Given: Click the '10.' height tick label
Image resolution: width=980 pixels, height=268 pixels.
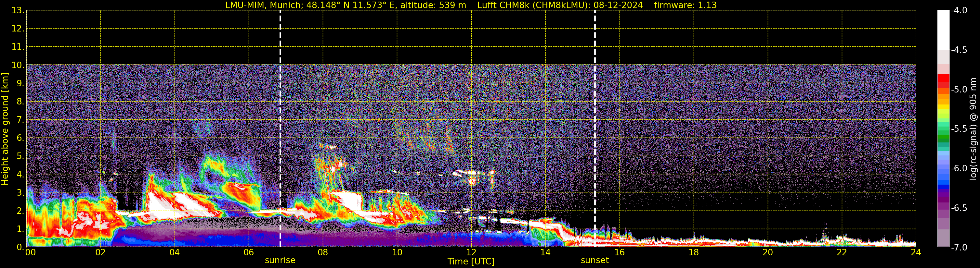Looking at the screenshot, I should click(18, 65).
